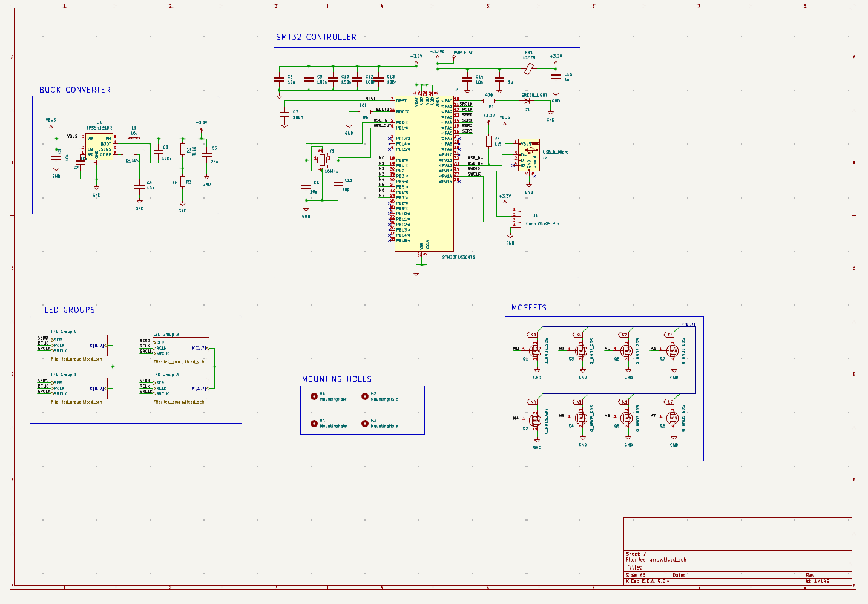
Task: Select MOSFET Q6 transistor symbol
Action: 626,417
